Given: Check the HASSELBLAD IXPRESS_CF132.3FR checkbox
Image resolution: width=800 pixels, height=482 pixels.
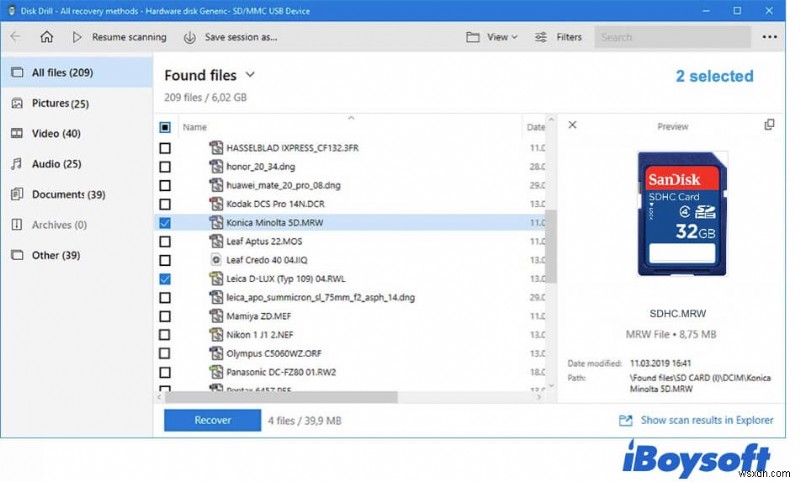Looking at the screenshot, I should click(x=165, y=148).
